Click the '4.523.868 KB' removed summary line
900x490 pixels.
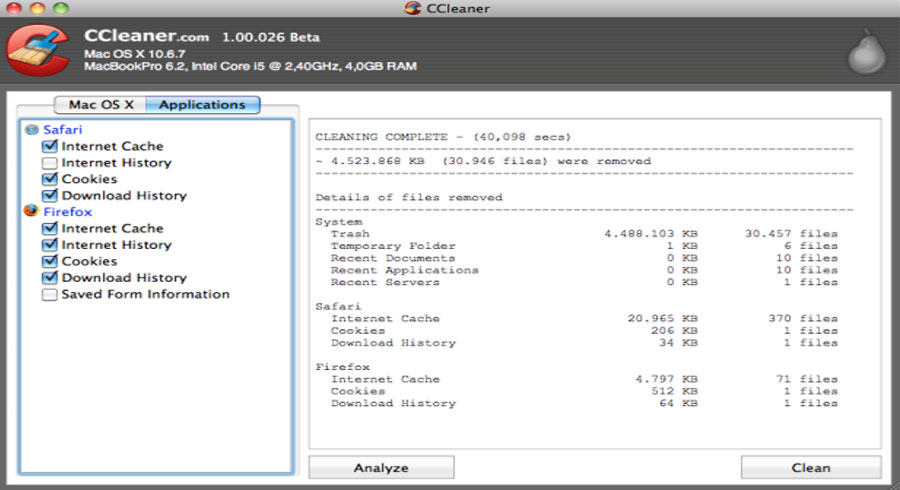(483, 161)
